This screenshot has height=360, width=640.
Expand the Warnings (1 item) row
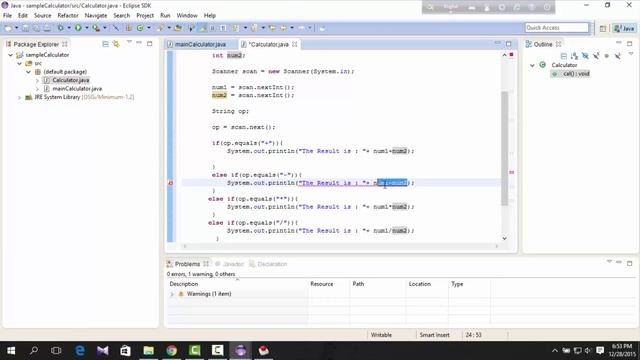click(172, 294)
